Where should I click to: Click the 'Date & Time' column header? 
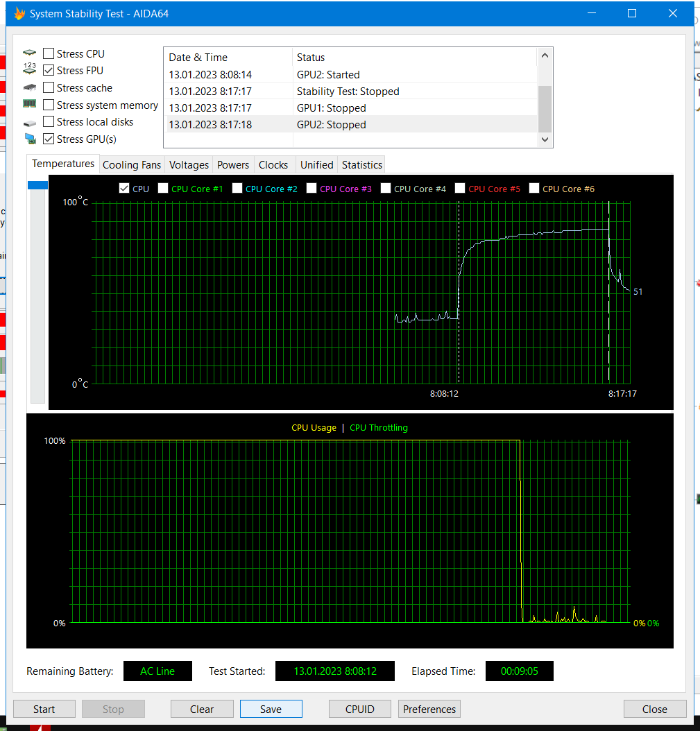(228, 58)
